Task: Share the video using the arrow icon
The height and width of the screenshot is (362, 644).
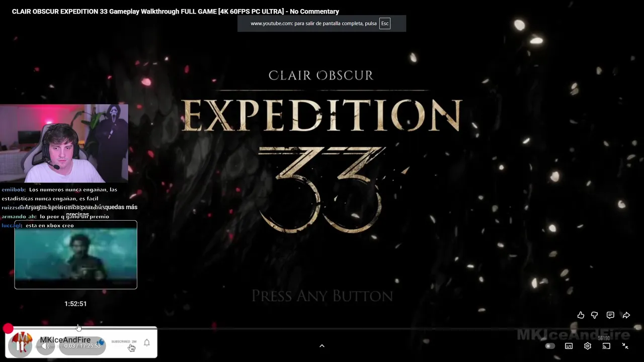Action: pyautogui.click(x=626, y=315)
